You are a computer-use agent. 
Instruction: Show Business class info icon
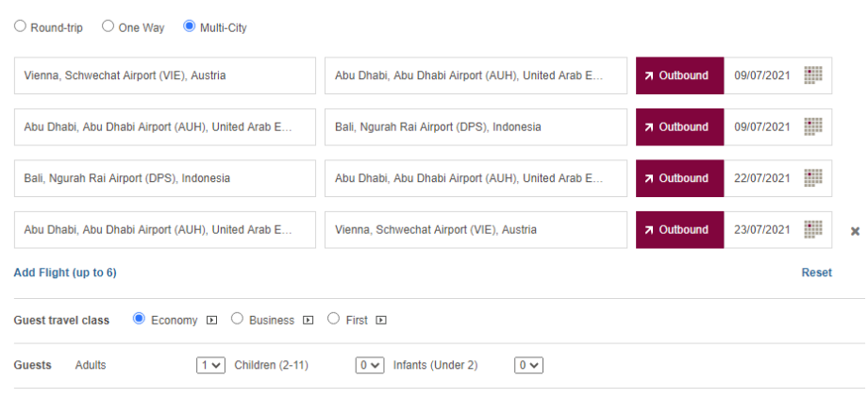pos(309,321)
